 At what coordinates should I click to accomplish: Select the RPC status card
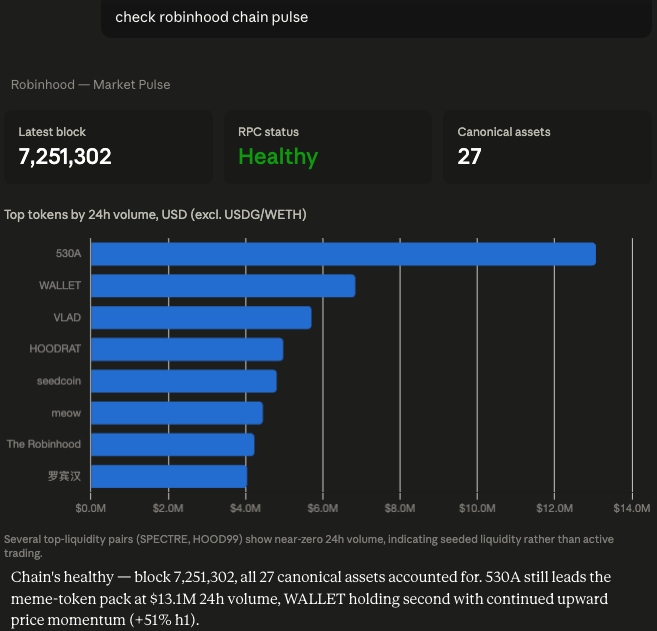(328, 147)
